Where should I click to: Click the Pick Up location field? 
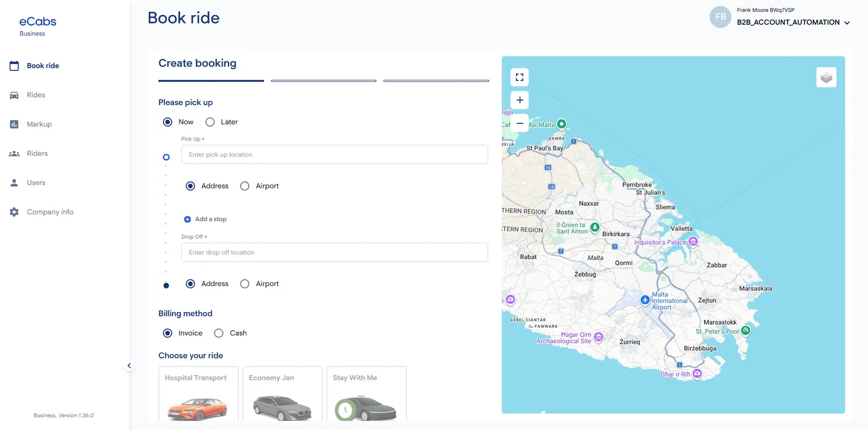click(335, 155)
